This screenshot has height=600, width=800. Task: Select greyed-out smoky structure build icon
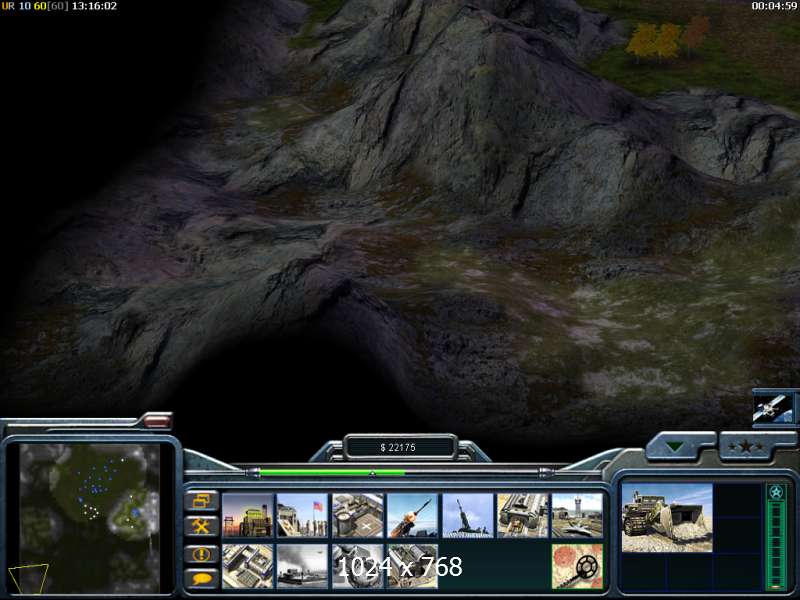point(303,566)
